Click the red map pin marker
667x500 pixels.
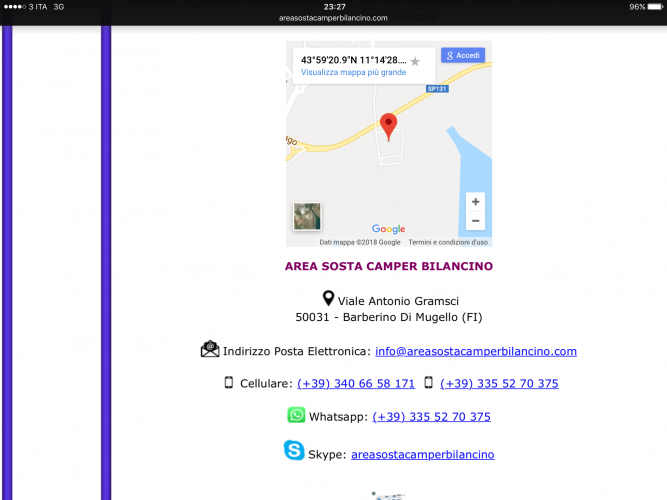coord(389,126)
